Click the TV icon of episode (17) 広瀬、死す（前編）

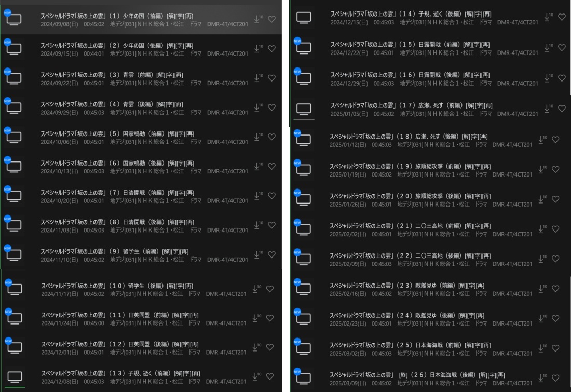pos(304,109)
